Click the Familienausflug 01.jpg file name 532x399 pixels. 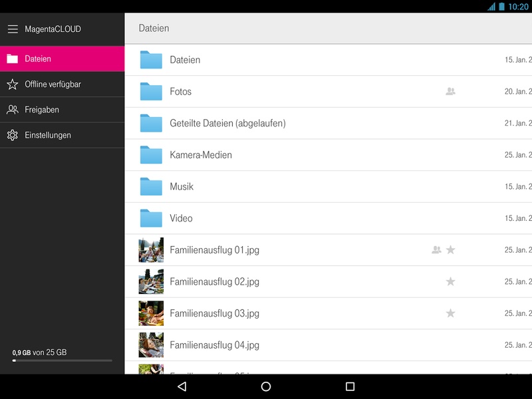pos(214,250)
